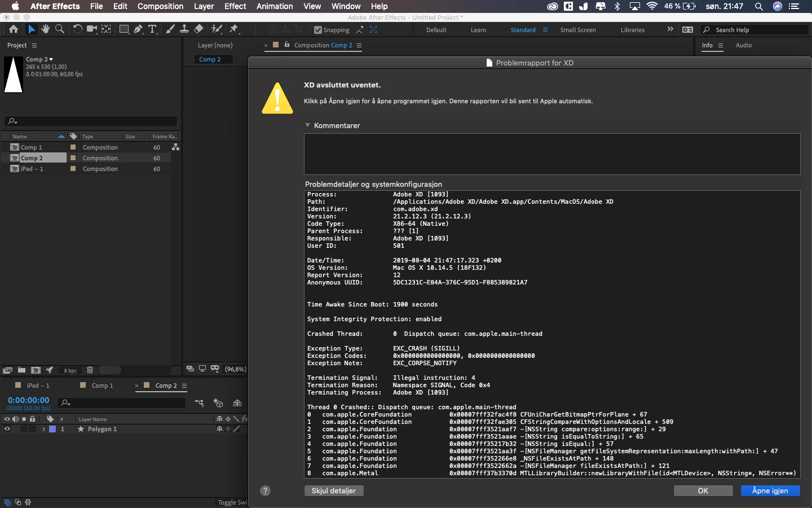Screen dimensions: 812x508
Task: Collapse the Kommentarer disclosure triangle
Action: click(308, 125)
